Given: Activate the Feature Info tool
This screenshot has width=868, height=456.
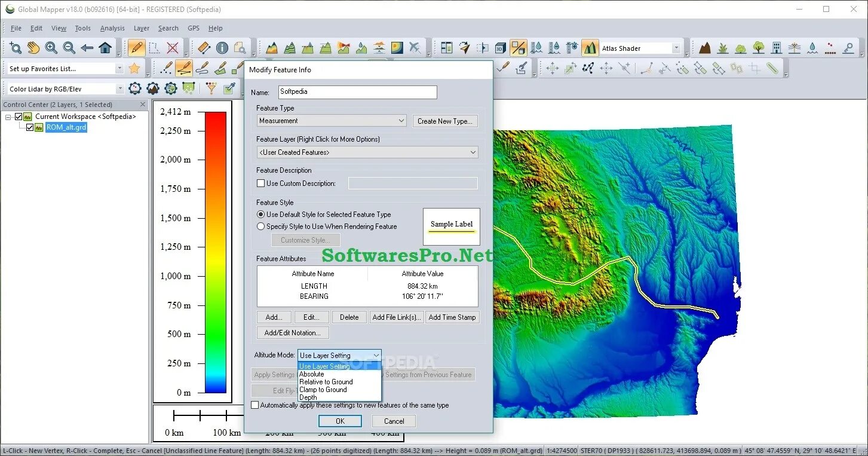Looking at the screenshot, I should click(x=222, y=48).
